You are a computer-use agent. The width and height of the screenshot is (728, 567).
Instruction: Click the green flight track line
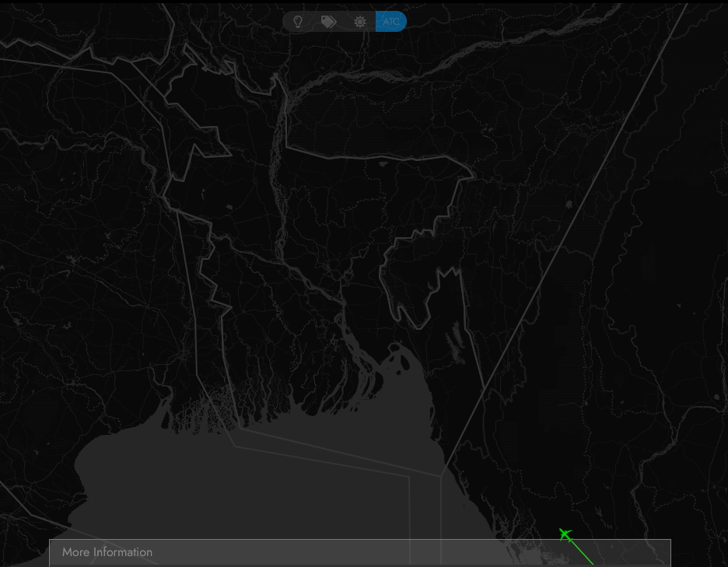[582, 552]
